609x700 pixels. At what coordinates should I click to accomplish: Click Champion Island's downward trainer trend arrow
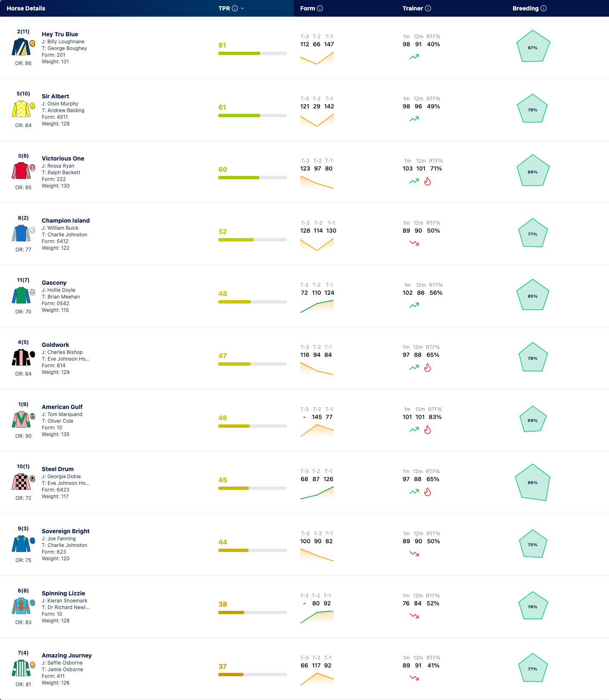tap(414, 243)
